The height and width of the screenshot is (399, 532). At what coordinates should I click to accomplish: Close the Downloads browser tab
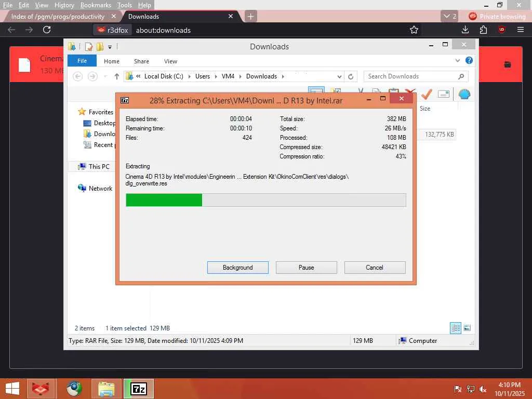click(x=230, y=16)
